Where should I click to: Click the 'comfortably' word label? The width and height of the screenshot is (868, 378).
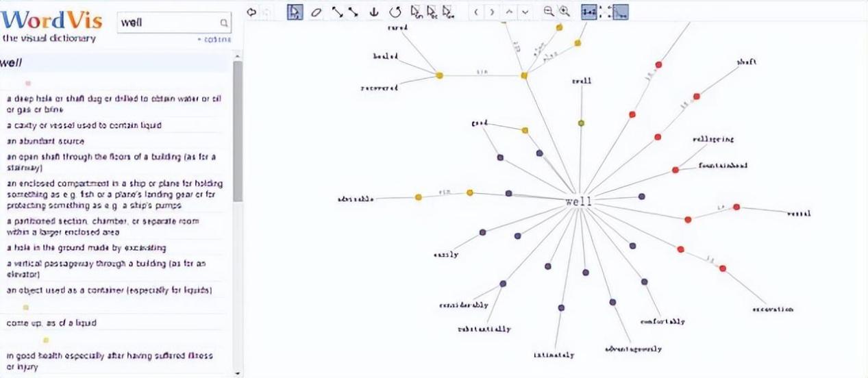(x=662, y=321)
